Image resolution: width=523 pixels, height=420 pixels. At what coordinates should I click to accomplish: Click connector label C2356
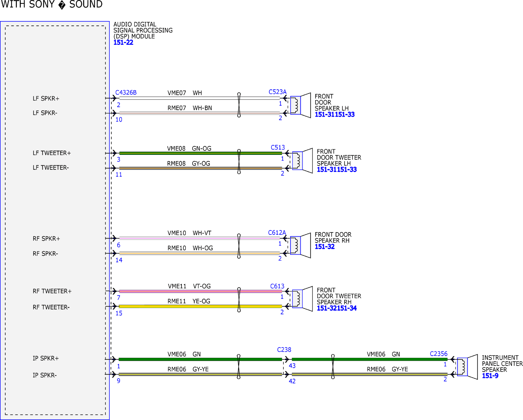point(438,354)
